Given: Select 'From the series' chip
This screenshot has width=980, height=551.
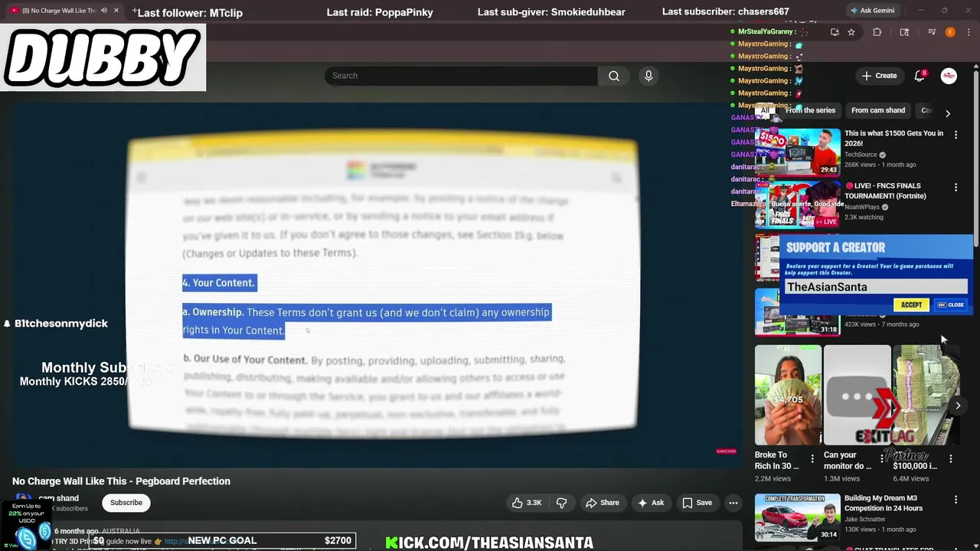Looking at the screenshot, I should (810, 110).
